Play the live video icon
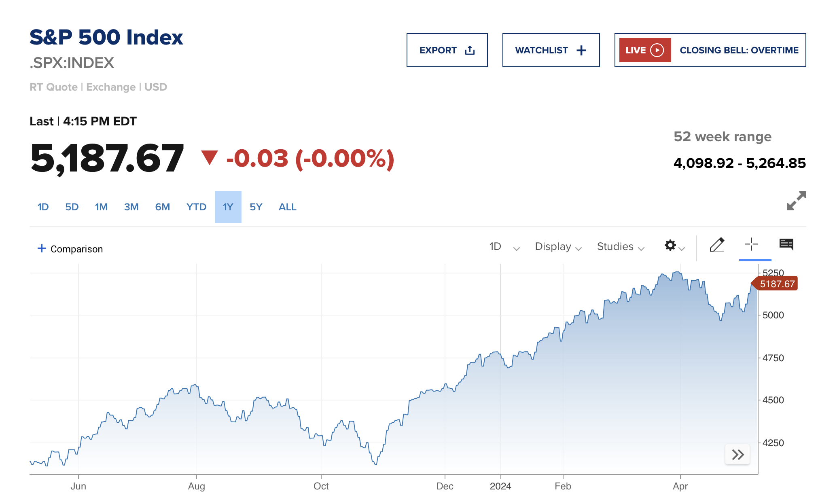Screen dimensions: 818x504 point(657,50)
